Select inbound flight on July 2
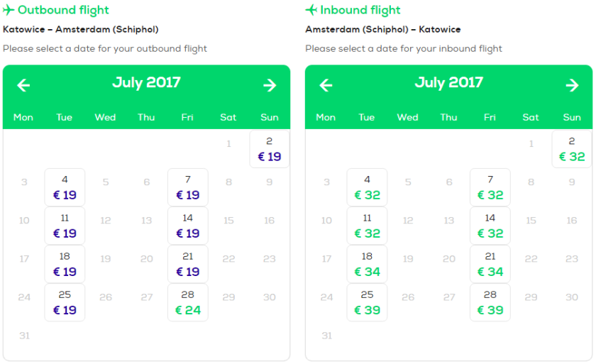 point(572,149)
